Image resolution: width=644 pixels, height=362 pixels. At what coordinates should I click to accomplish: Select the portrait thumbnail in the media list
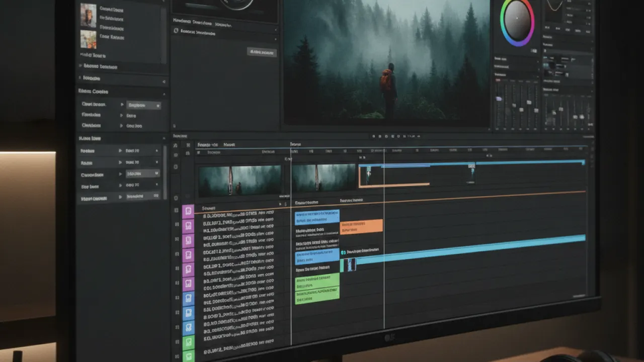89,15
